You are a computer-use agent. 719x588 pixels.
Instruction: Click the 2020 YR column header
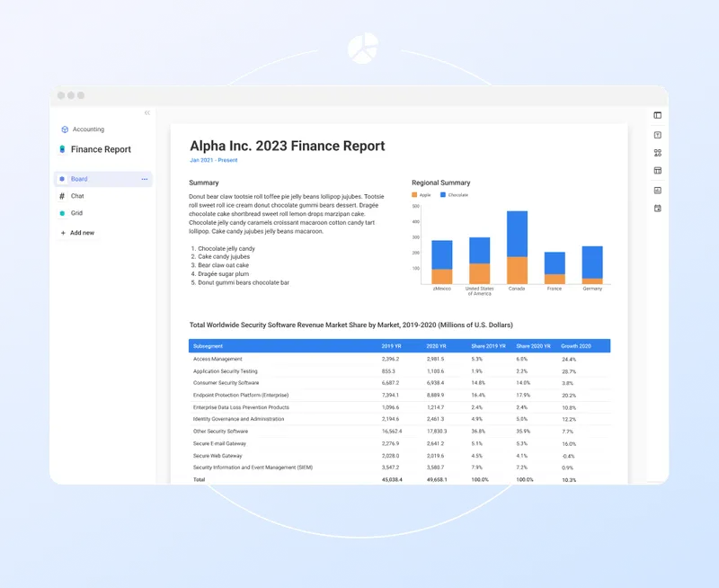coord(436,346)
